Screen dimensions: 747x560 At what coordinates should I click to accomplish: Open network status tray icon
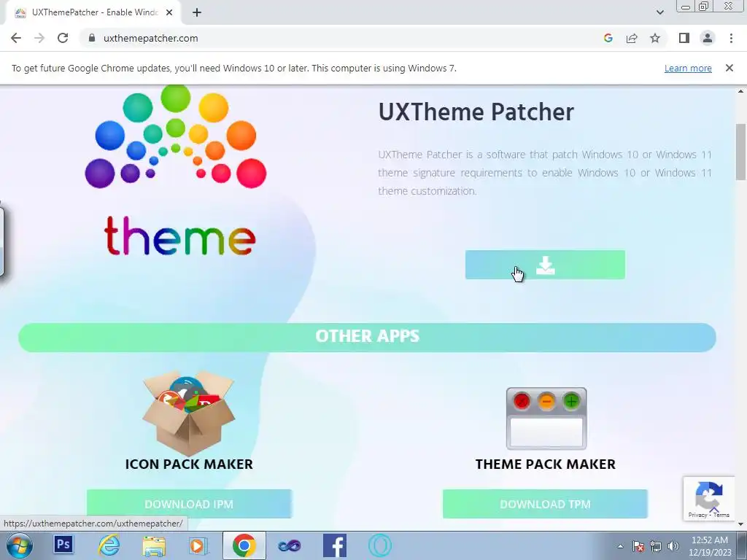pyautogui.click(x=656, y=546)
